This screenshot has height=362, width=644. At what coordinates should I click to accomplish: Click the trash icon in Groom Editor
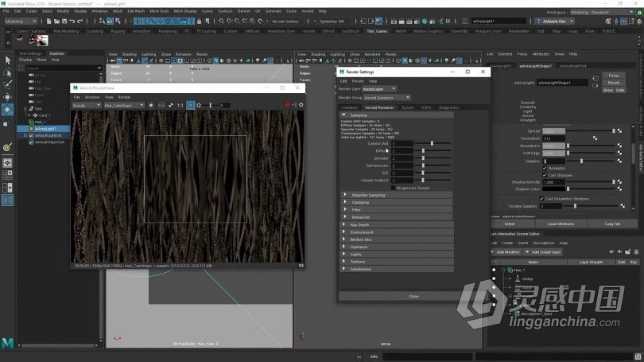click(636, 252)
